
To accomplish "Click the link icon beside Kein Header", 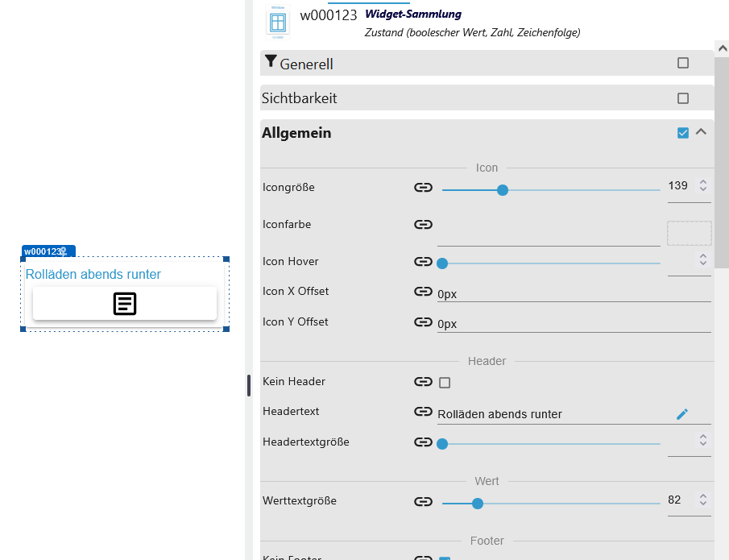I will tap(424, 382).
